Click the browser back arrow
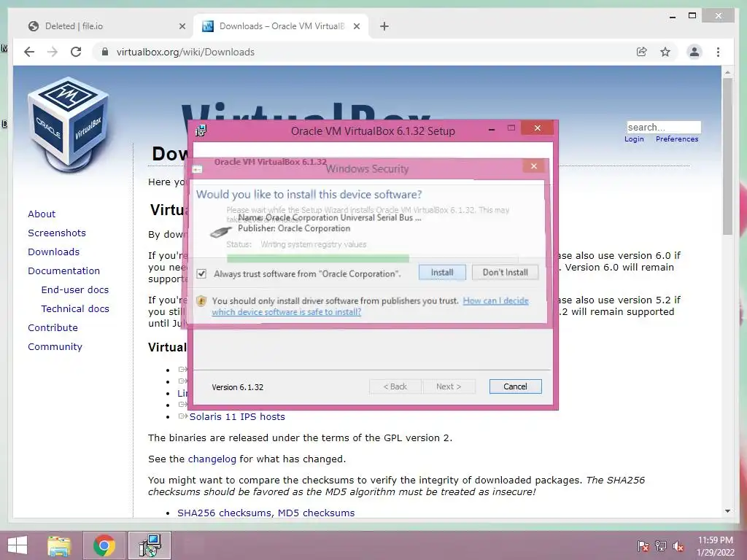Image resolution: width=747 pixels, height=560 pixels. [x=29, y=52]
